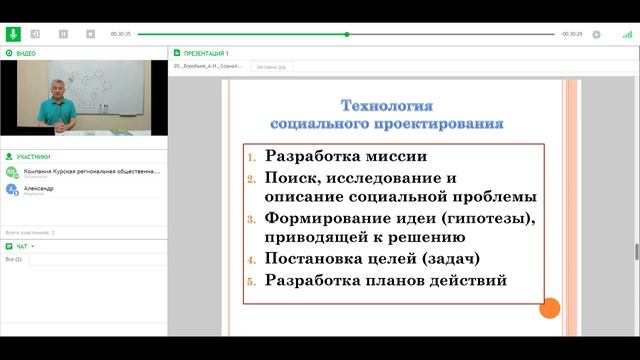
Task: Click the ЧАТ panel icon
Action: pyautogui.click(x=9, y=246)
